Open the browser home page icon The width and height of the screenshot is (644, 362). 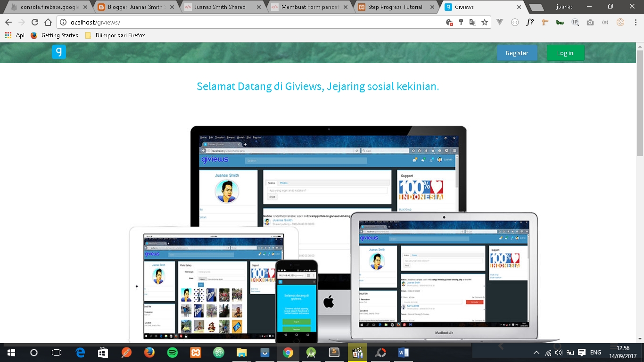48,22
